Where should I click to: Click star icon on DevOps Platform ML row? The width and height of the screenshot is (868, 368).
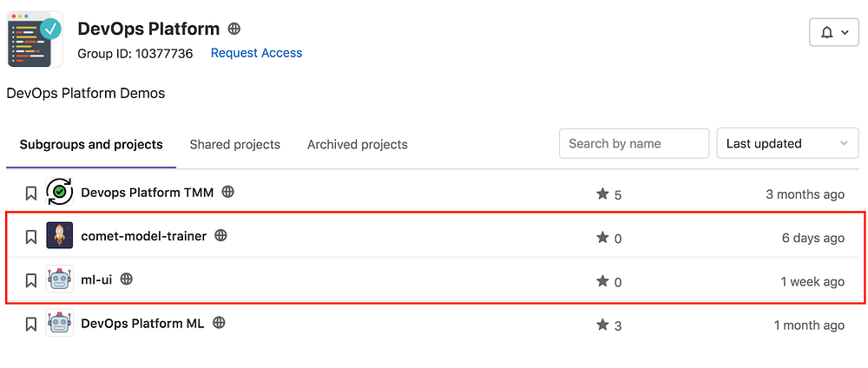point(602,325)
